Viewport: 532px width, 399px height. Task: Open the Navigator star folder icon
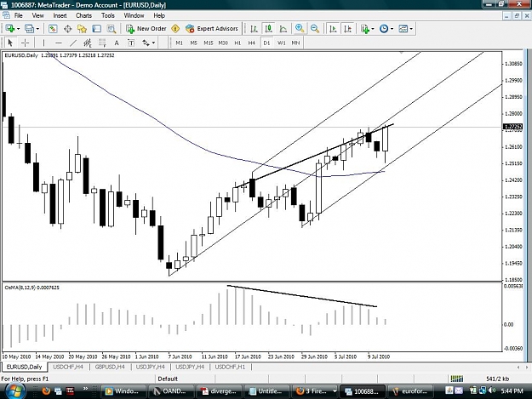click(82, 29)
